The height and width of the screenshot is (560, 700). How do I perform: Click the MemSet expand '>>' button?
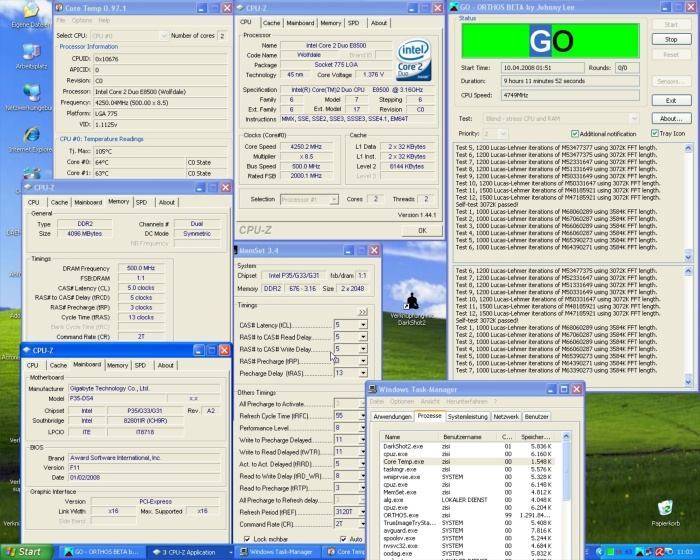[x=363, y=312]
